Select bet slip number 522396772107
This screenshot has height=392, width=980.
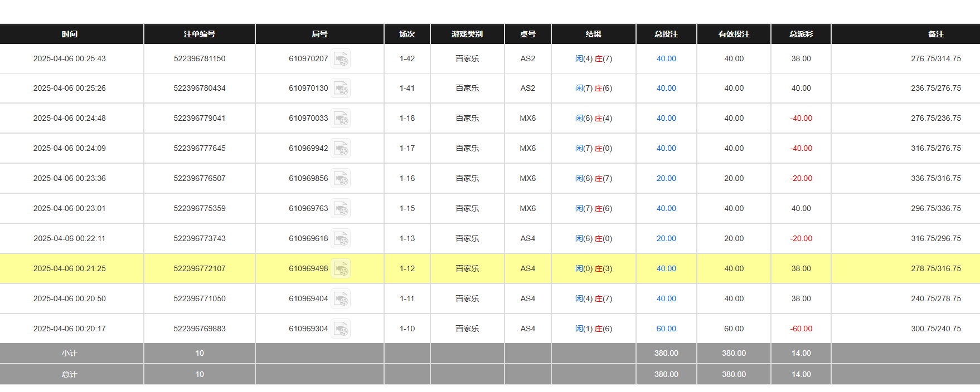click(x=199, y=268)
